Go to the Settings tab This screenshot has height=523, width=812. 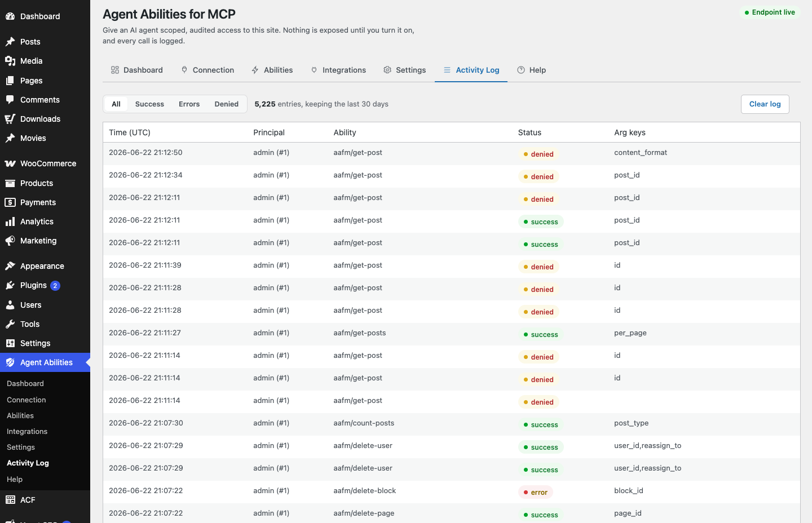click(x=405, y=70)
